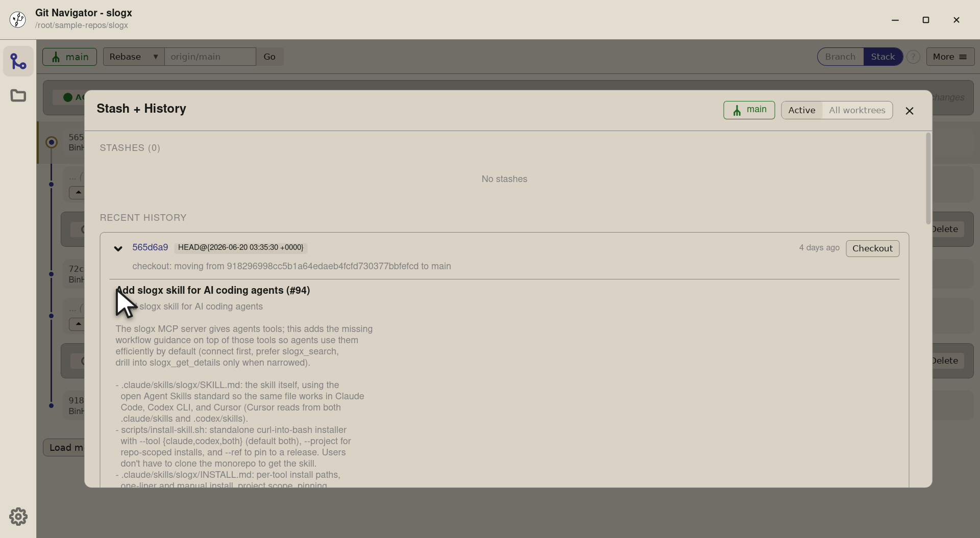980x538 pixels.
Task: Open the Rebase action dropdown
Action: click(x=134, y=57)
